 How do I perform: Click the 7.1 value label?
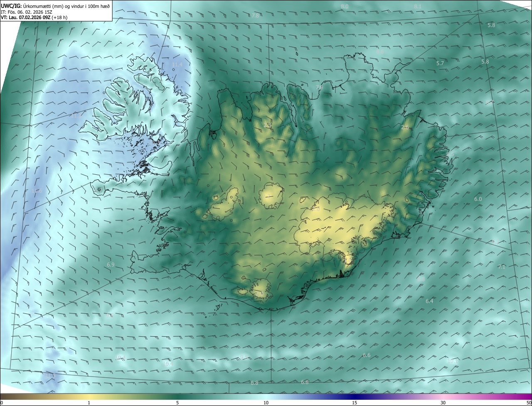point(502,267)
